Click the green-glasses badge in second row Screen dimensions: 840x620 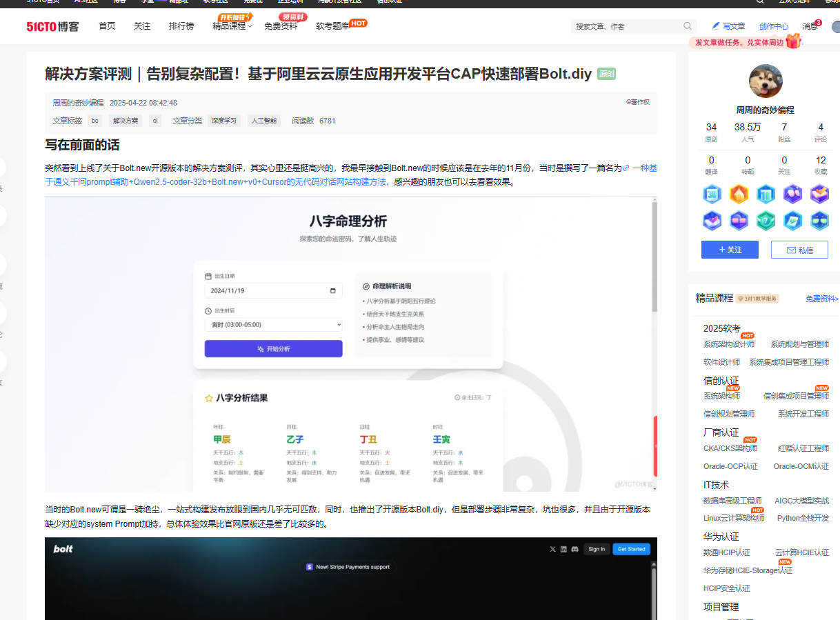click(819, 221)
